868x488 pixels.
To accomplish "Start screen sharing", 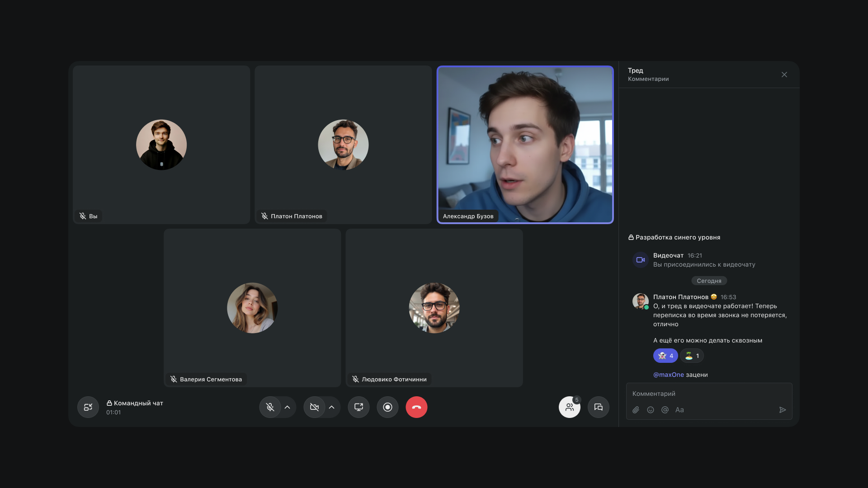I will pos(359,407).
